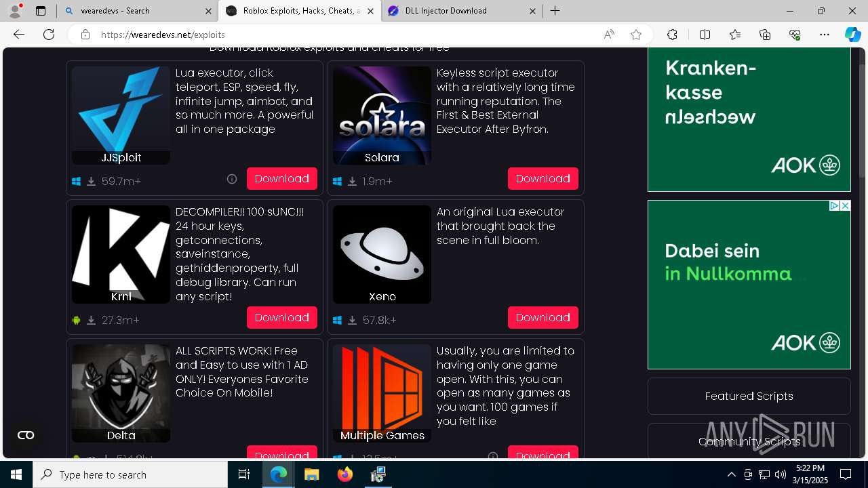
Task: Download JJSploit
Action: point(282,178)
